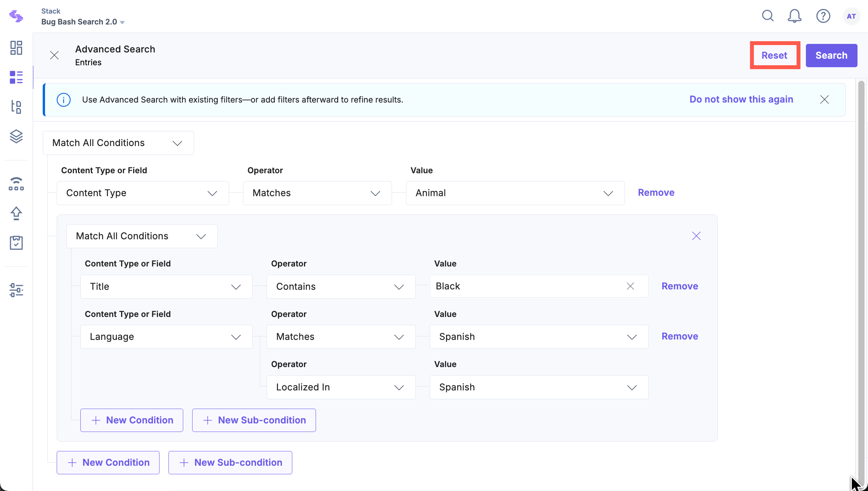Expand the Localized In operator dropdown
Image resolution: width=868 pixels, height=491 pixels.
340,387
